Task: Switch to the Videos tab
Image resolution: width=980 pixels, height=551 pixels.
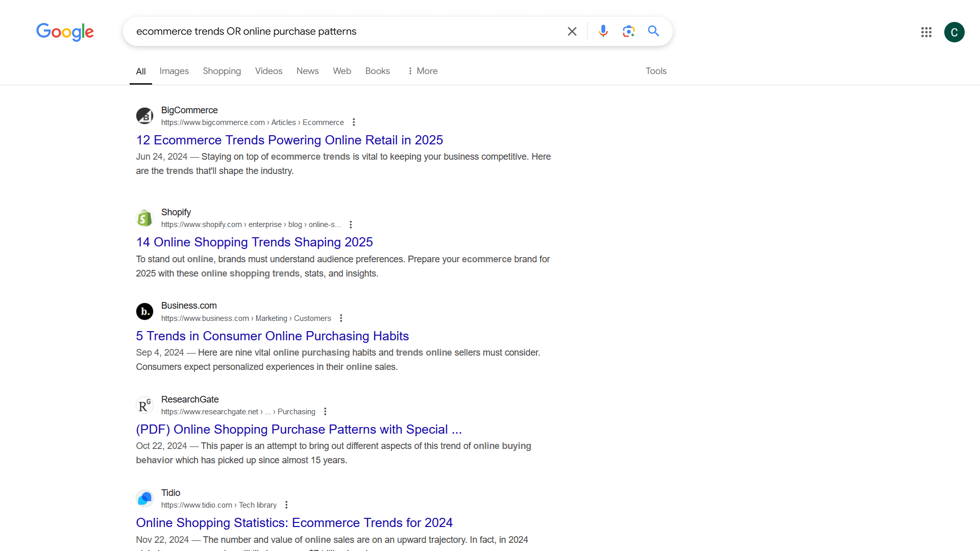Action: [269, 71]
